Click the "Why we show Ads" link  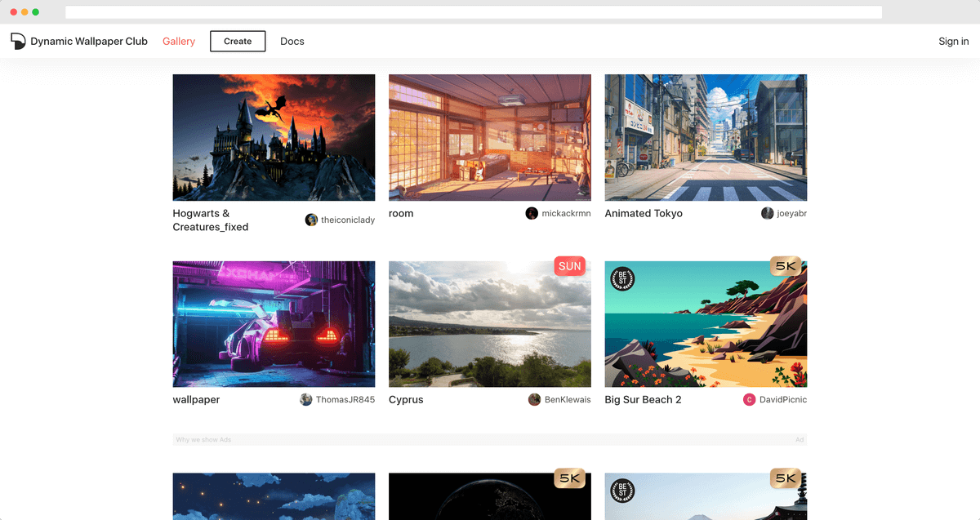(204, 439)
